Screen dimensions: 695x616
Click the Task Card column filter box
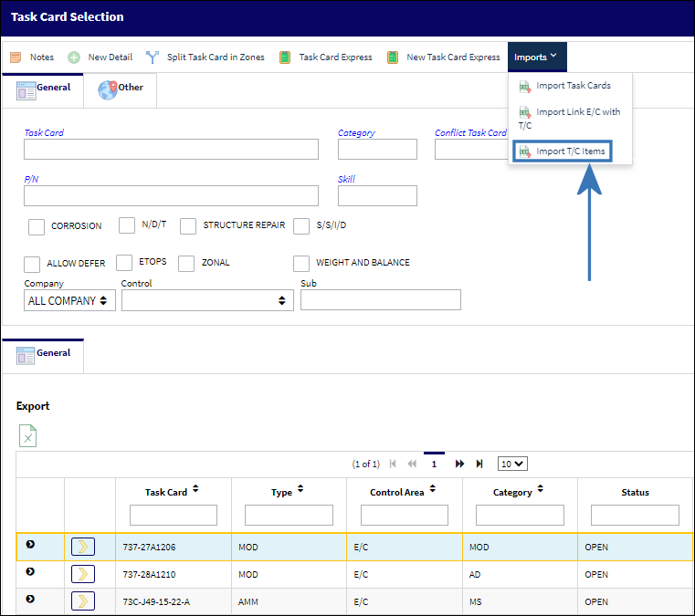tap(174, 515)
